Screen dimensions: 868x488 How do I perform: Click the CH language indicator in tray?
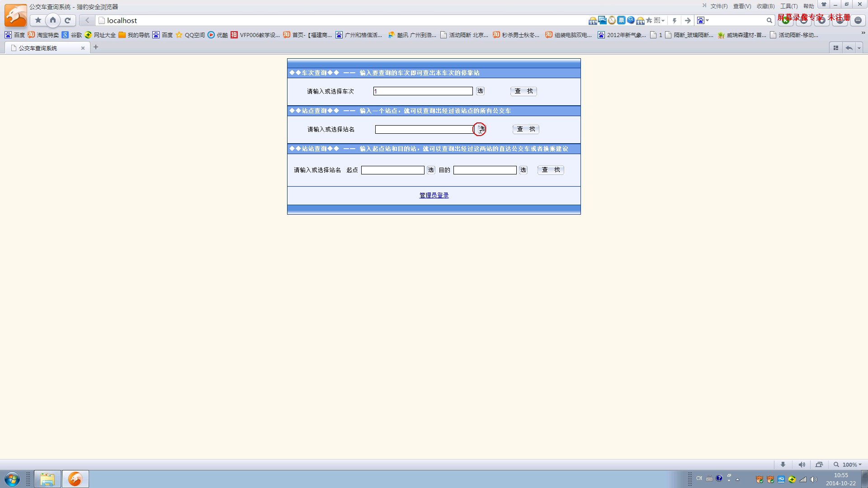coord(699,479)
